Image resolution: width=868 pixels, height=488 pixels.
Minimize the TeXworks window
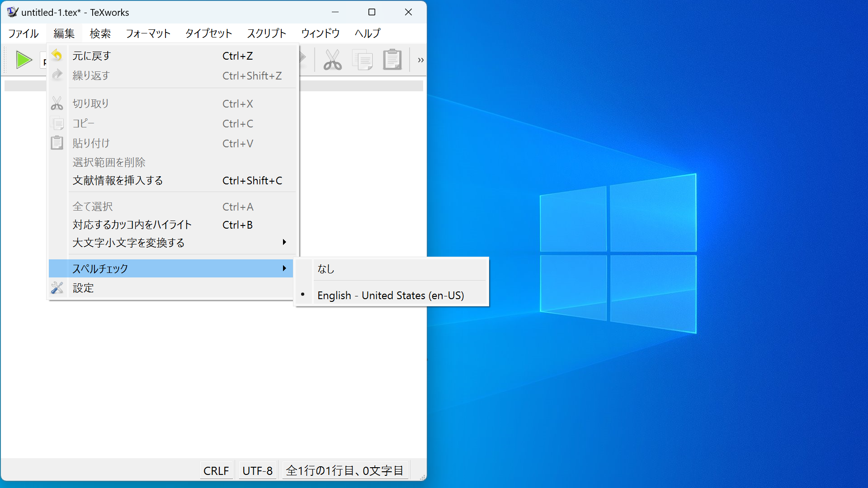coord(335,12)
